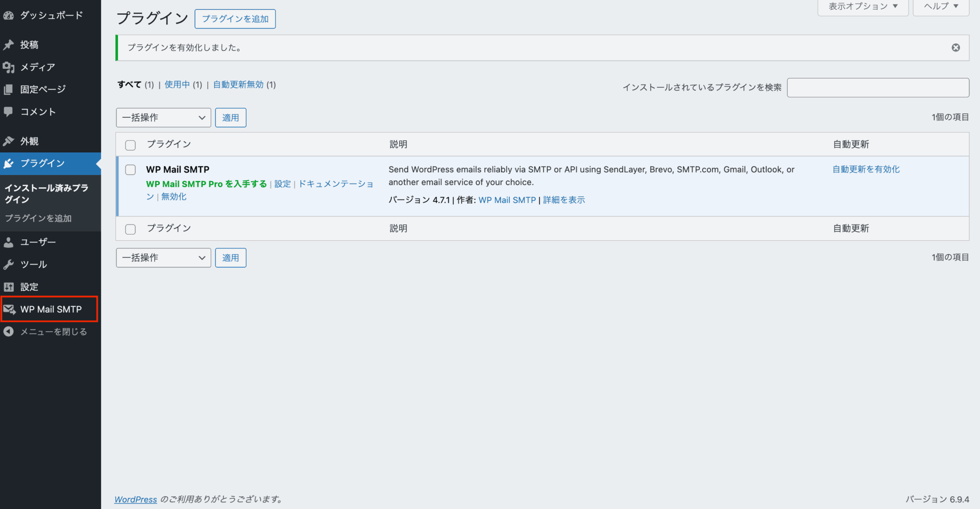Dismiss the plugin activated notice
980x509 pixels.
tap(955, 47)
